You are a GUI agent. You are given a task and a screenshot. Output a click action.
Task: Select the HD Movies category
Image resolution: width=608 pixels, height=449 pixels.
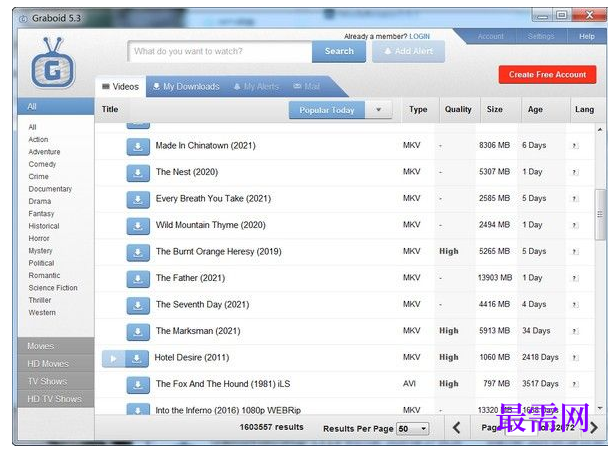(x=56, y=364)
